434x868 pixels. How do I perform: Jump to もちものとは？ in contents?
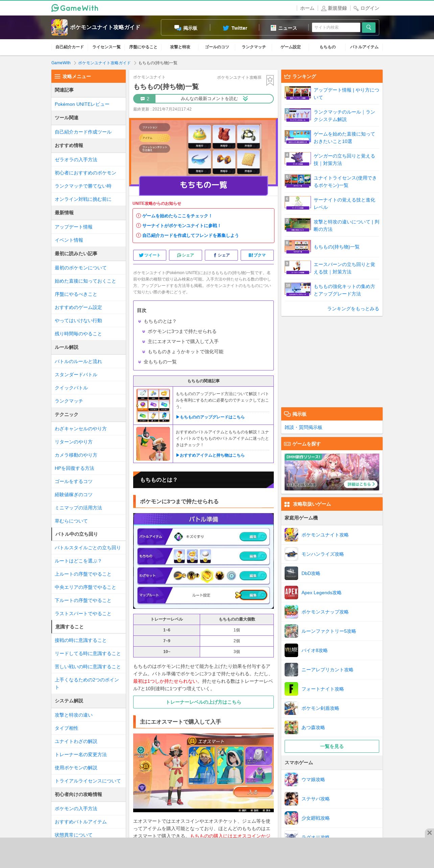point(160,321)
